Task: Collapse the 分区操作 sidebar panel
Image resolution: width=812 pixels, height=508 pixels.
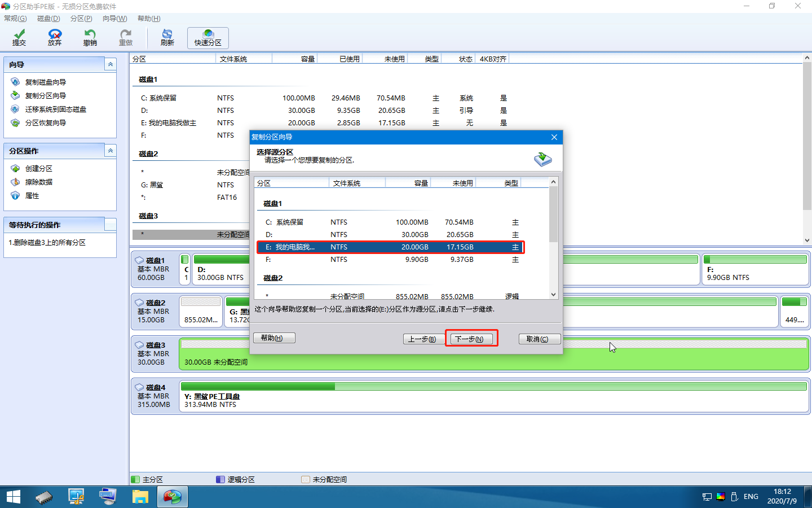Action: [x=111, y=151]
